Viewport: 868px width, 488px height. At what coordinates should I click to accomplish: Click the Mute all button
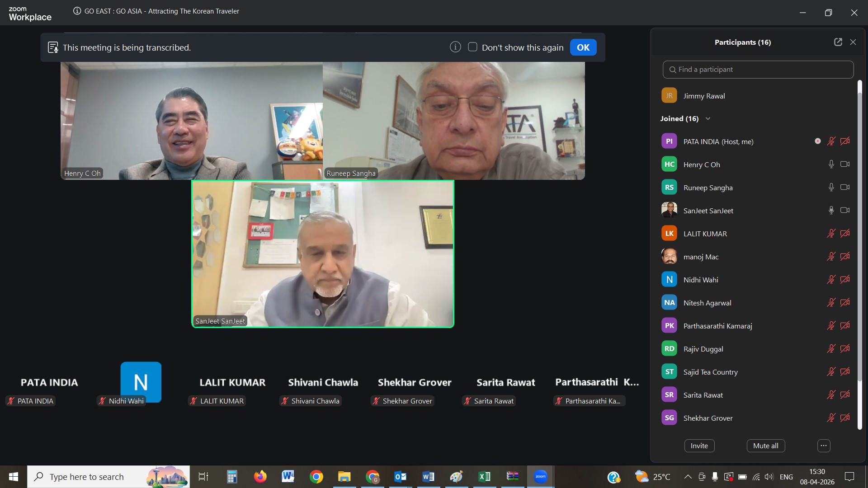coord(765,446)
